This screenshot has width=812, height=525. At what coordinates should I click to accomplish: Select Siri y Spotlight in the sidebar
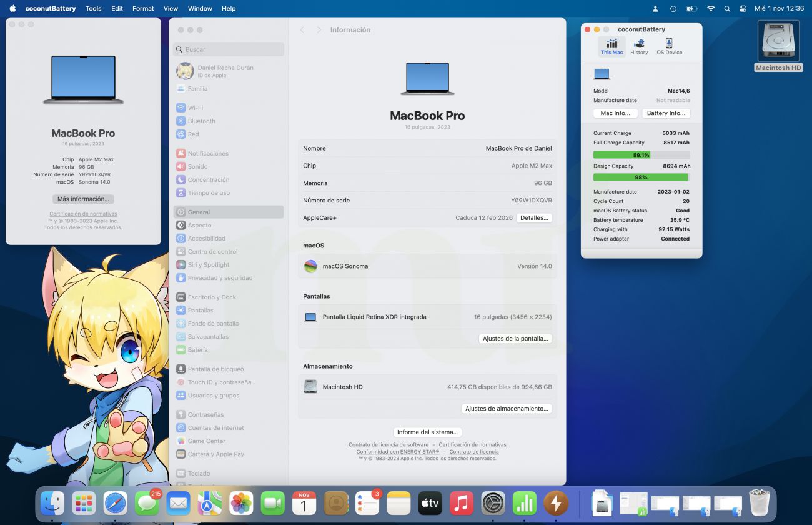229,264
